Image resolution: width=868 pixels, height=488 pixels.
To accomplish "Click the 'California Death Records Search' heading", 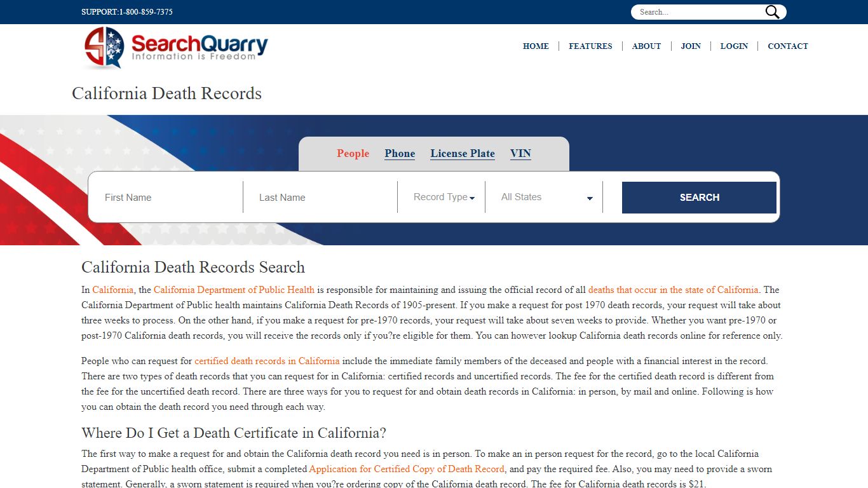I will coord(193,268).
